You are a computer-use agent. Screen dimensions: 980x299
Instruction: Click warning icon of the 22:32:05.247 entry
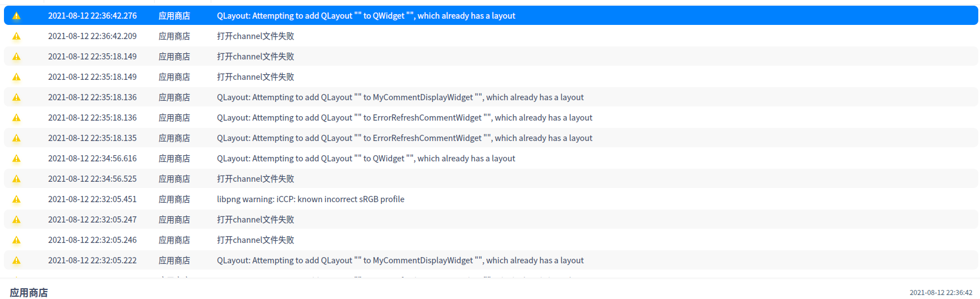coord(16,220)
